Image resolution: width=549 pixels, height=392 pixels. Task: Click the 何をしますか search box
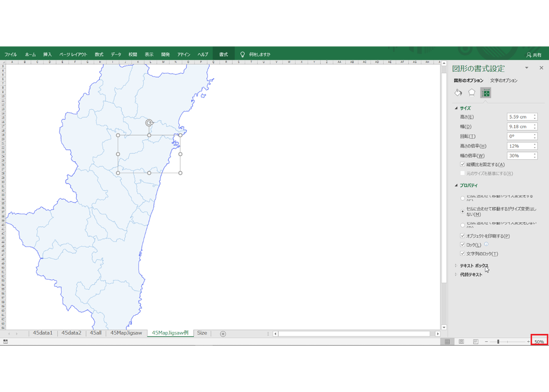[x=260, y=54]
